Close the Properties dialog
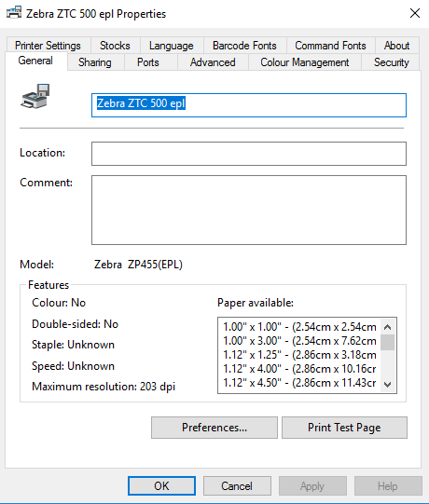The height and width of the screenshot is (504, 429). 415,13
